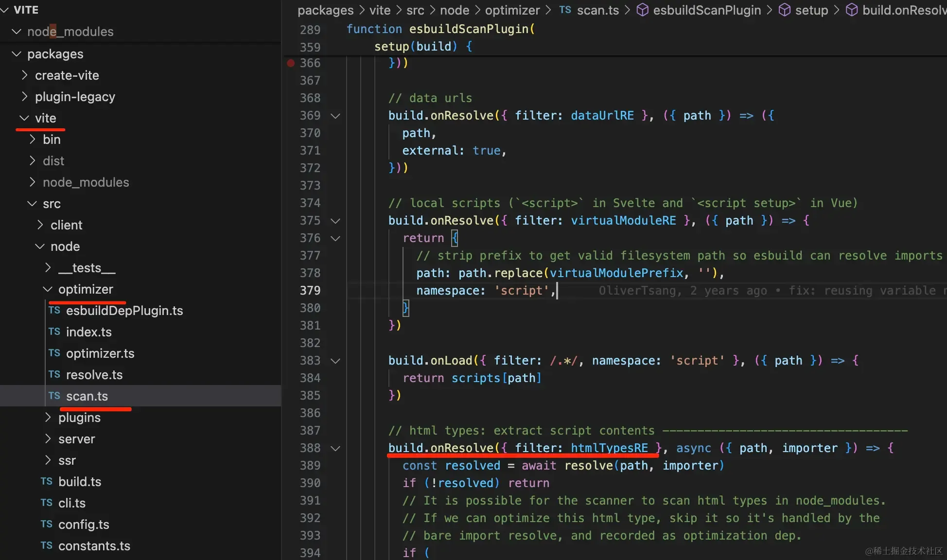Collapse the optimizer folder

click(48, 289)
